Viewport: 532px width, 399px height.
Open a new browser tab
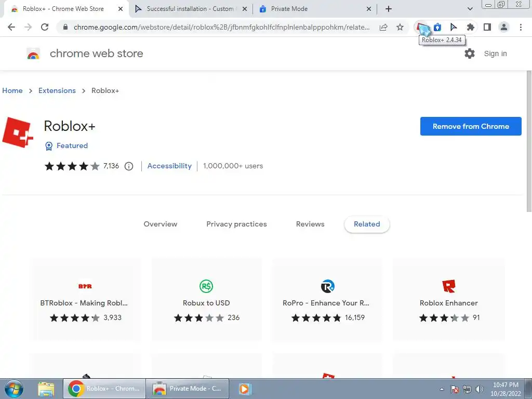389,9
